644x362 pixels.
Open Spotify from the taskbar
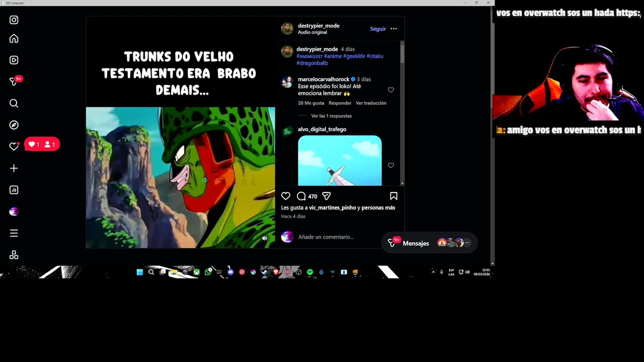click(310, 272)
